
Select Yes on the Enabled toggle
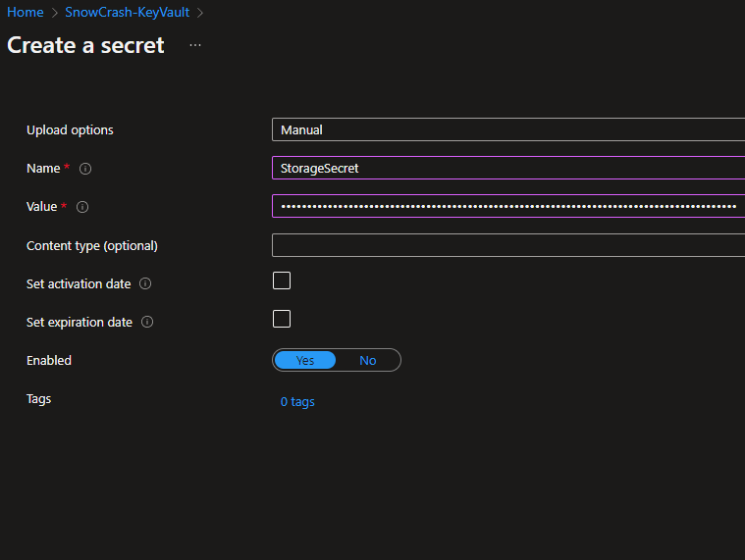305,360
